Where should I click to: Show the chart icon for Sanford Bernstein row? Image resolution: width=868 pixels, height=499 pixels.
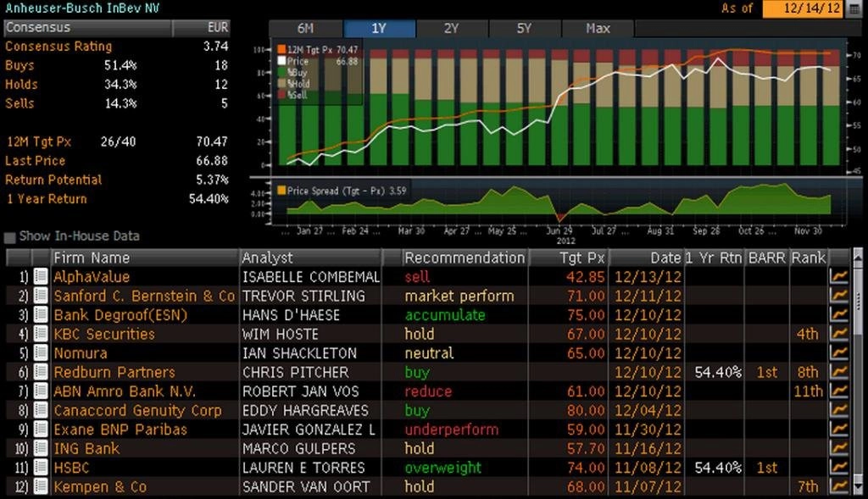coord(839,296)
